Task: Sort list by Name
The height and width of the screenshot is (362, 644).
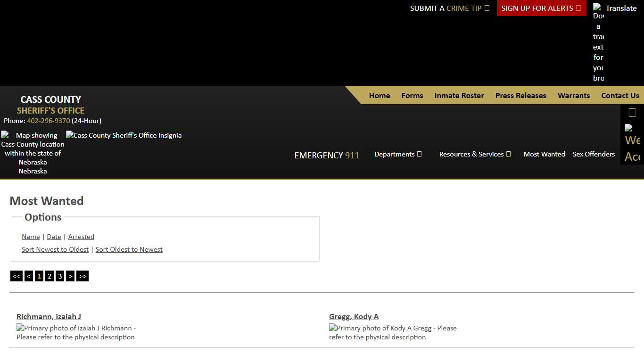Action: coord(31,237)
